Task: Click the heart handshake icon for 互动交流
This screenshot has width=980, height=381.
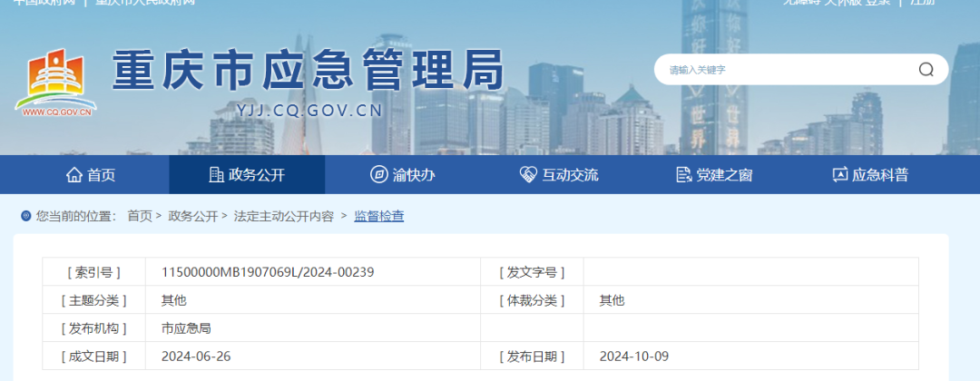Action: [528, 175]
